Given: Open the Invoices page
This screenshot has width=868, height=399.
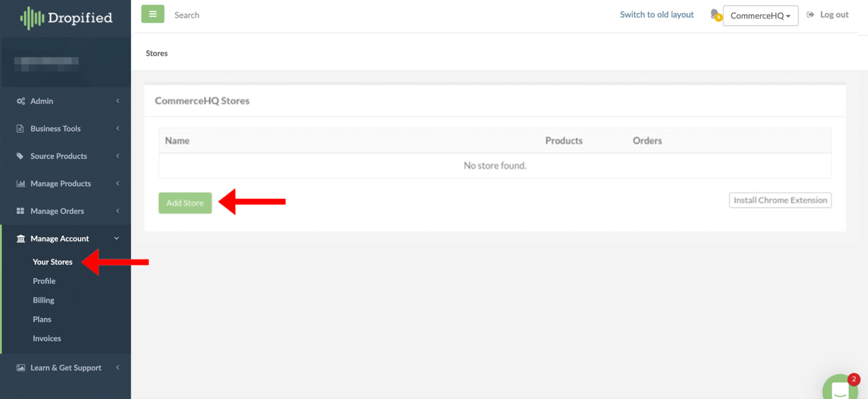Looking at the screenshot, I should (47, 339).
